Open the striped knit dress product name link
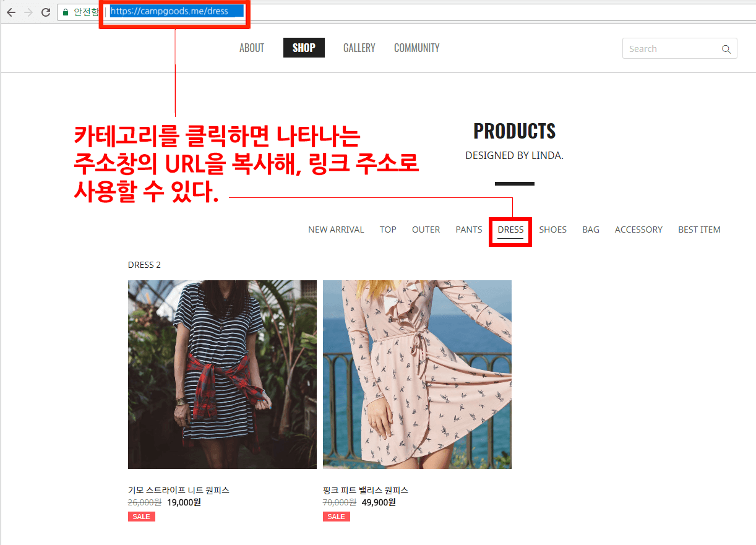756x545 pixels. click(179, 490)
